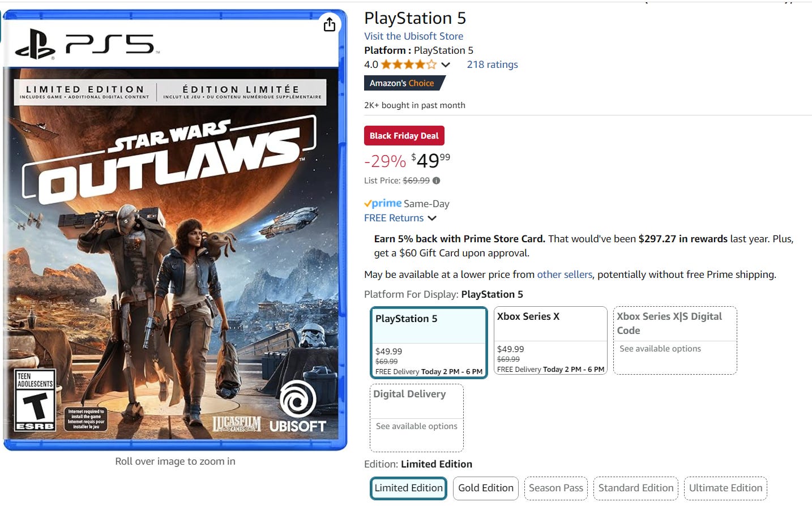Open the 218 ratings link
This screenshot has height=506, width=812.
492,65
